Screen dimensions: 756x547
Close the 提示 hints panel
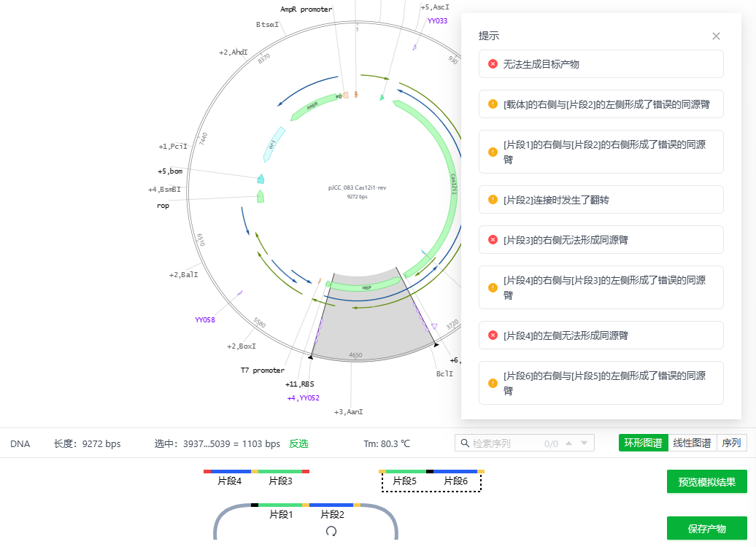(x=716, y=36)
